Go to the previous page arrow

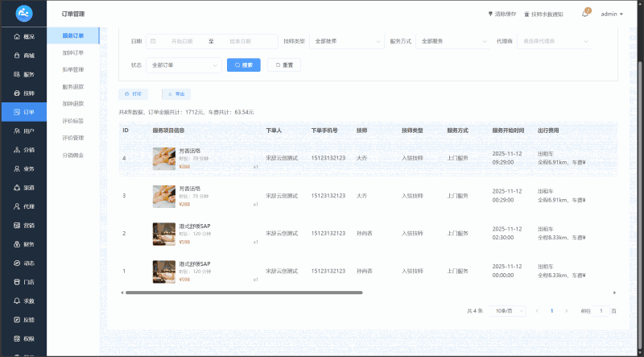tap(537, 311)
